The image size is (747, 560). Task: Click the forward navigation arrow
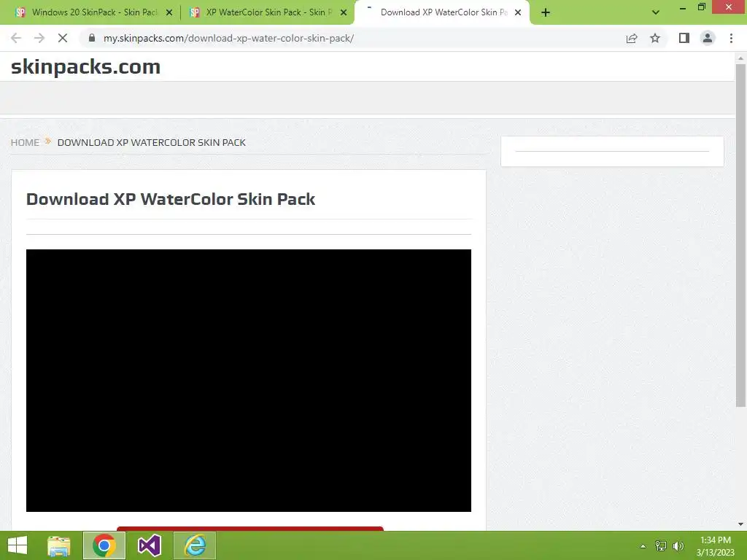39,38
